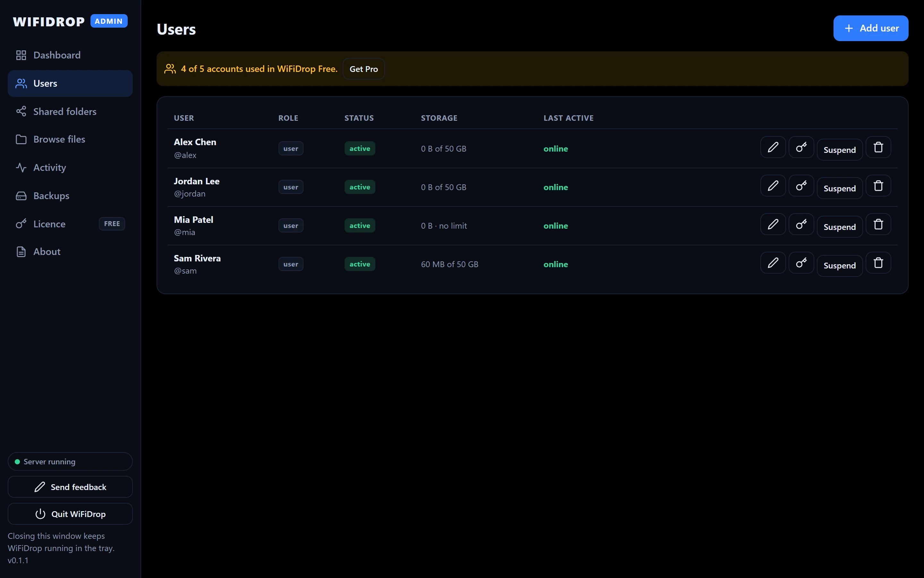Edit Alex Chen with the pencil icon
The width and height of the screenshot is (924, 578).
[x=773, y=147]
